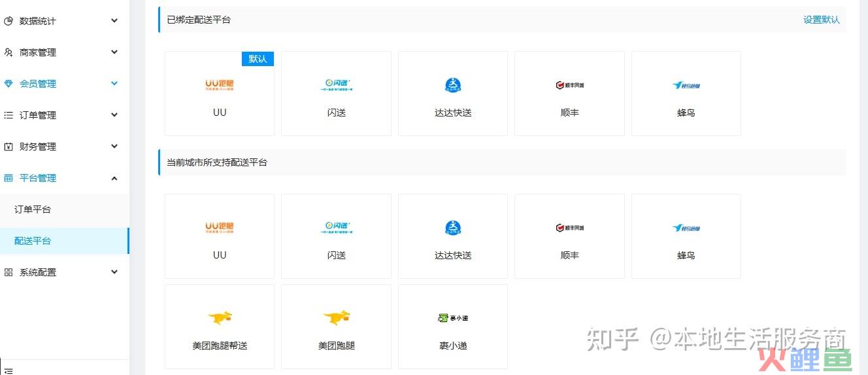Click 达达快送 logo in 已绑定配送平台
This screenshot has width=868, height=375.
pos(453,85)
